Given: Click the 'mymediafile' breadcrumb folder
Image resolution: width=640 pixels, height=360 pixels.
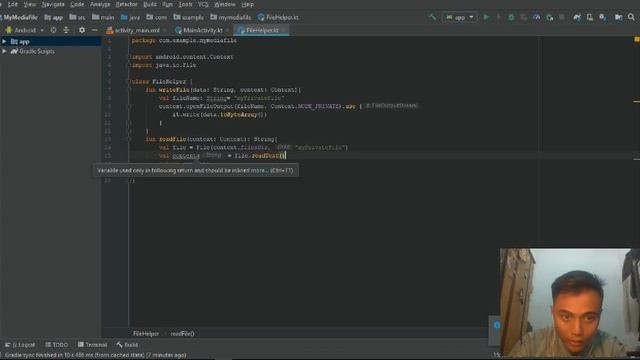Looking at the screenshot, I should coord(231,17).
